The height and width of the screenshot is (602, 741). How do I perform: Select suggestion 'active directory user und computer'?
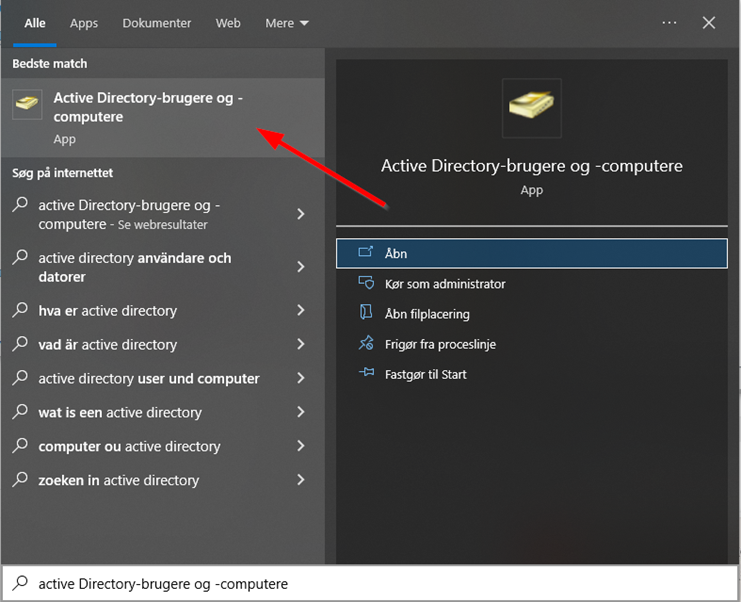(x=163, y=378)
